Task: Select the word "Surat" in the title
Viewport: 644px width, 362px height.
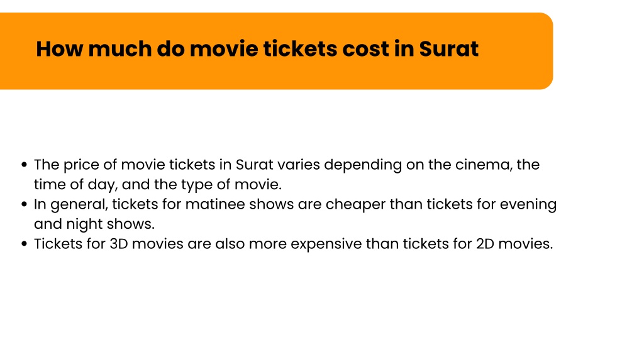Action: [448, 49]
